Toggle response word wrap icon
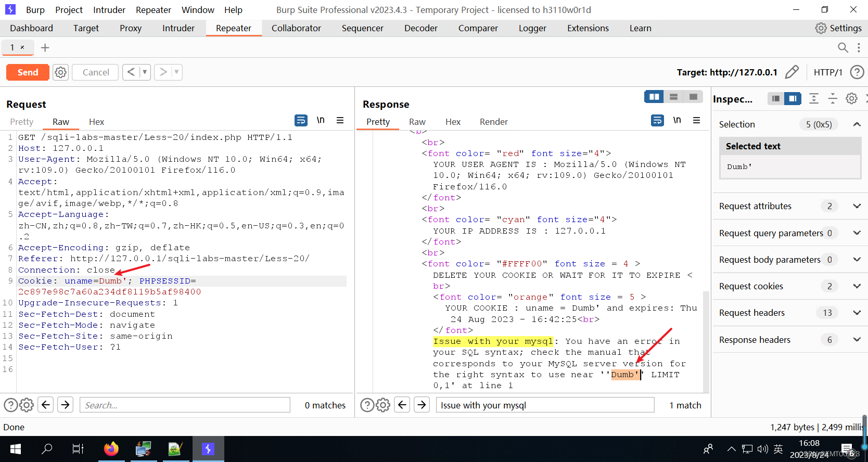868x462 pixels. coord(657,121)
